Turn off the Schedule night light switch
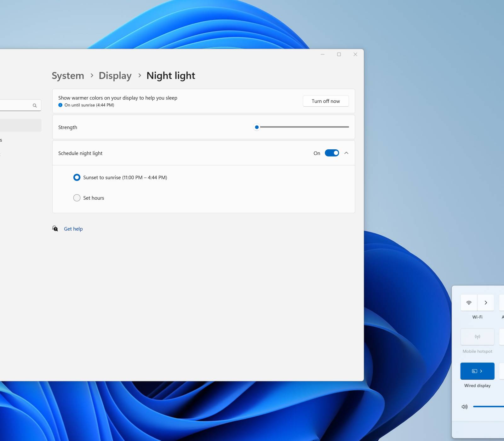504x441 pixels. (x=332, y=153)
